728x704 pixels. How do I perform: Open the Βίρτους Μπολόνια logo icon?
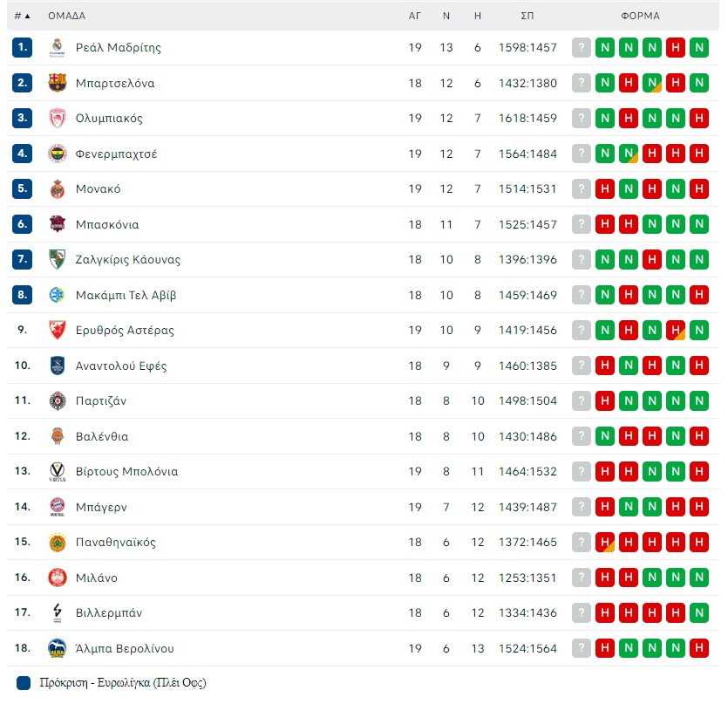(58, 471)
